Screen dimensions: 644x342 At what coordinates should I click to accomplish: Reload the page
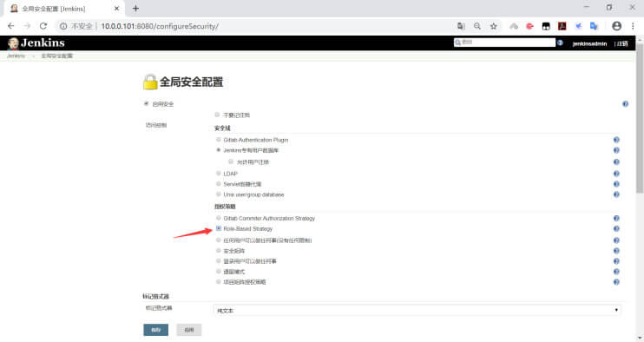click(x=43, y=26)
